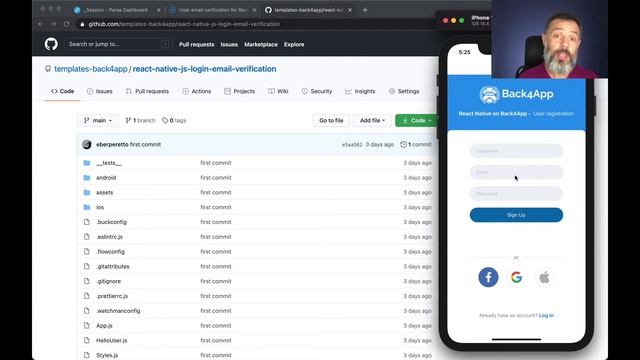The height and width of the screenshot is (360, 640).
Task: Open the Settings repository tab
Action: (x=404, y=91)
